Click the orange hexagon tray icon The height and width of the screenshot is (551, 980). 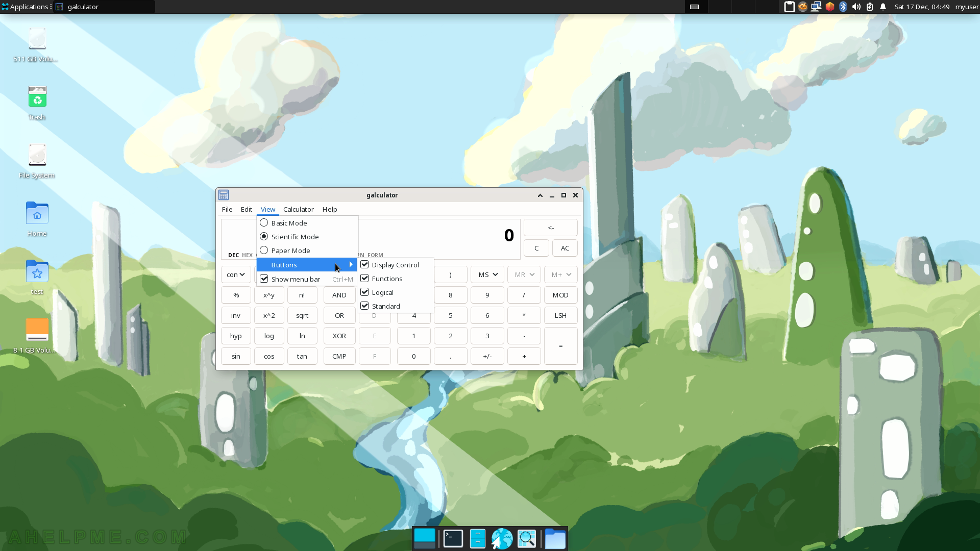[x=829, y=7]
